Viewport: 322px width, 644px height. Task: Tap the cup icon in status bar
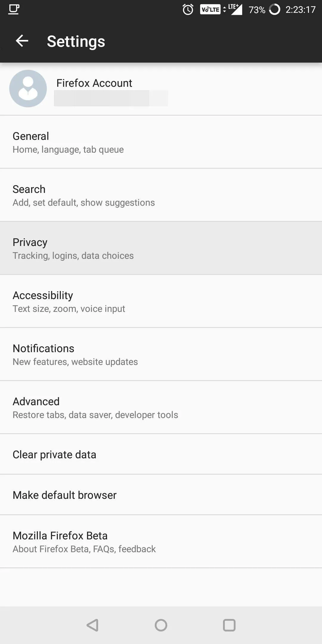(x=14, y=10)
